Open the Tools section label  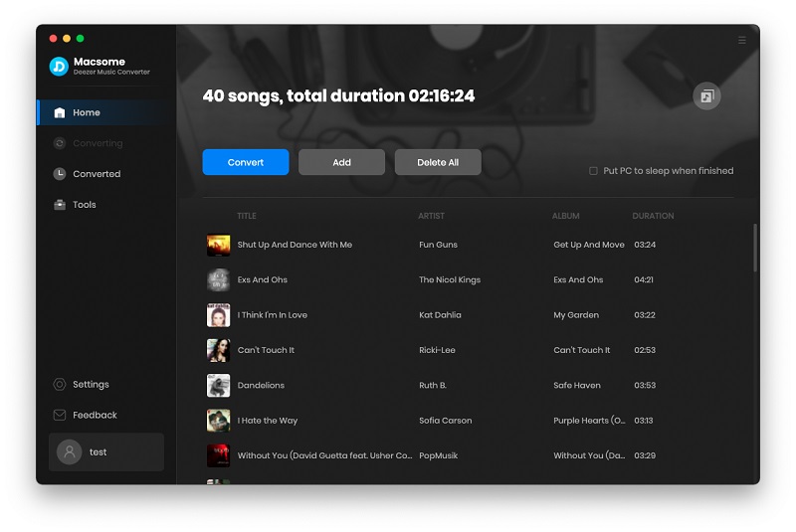tap(85, 205)
